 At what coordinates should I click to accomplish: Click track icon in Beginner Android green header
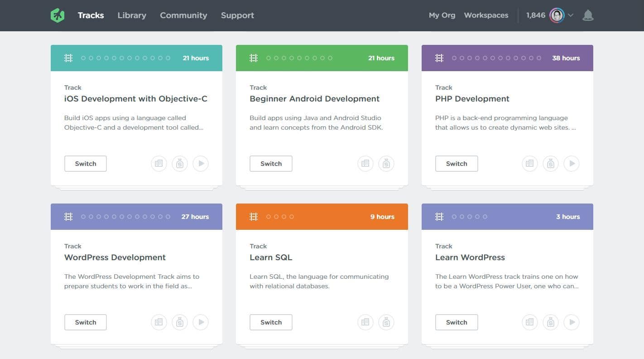click(254, 58)
